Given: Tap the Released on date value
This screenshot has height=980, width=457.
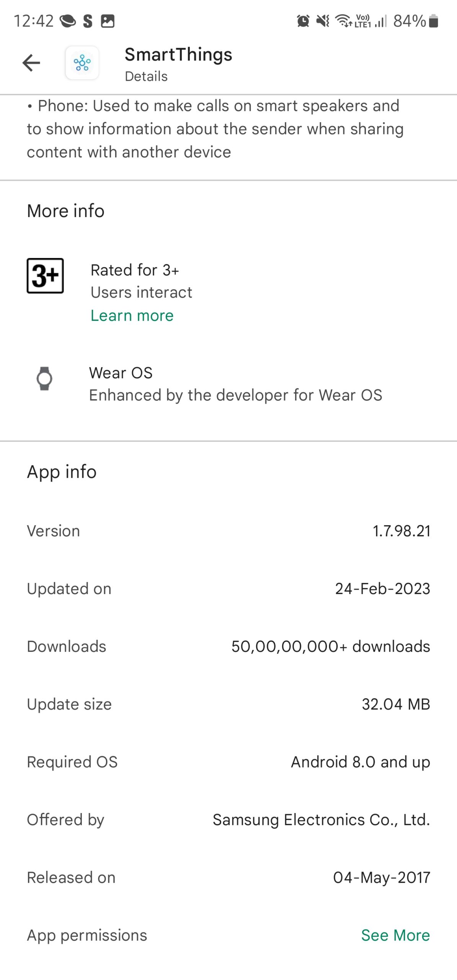Looking at the screenshot, I should click(382, 877).
